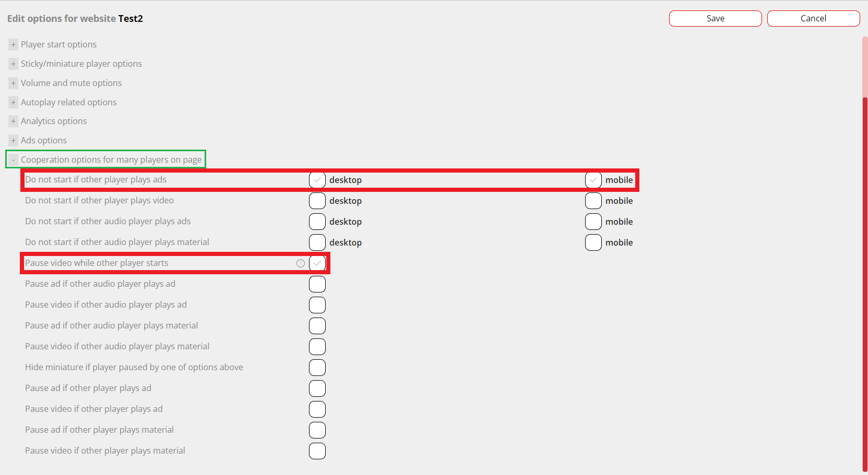
Task: Click the Cancel button
Action: point(813,18)
